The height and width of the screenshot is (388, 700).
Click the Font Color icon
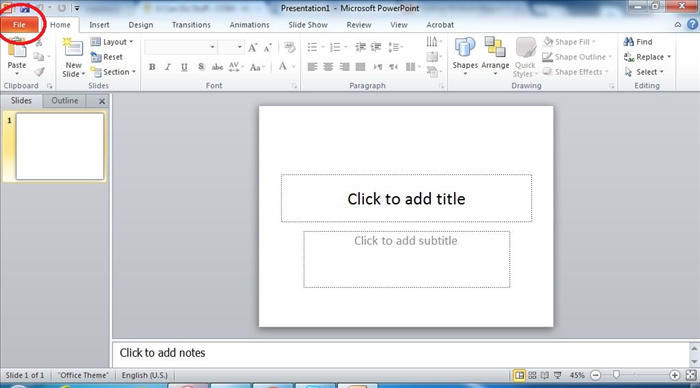[x=283, y=67]
